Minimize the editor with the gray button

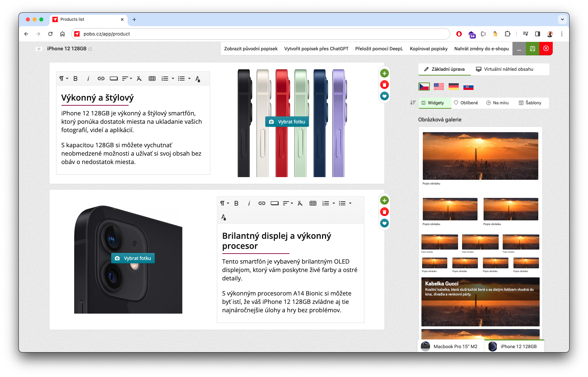point(519,49)
